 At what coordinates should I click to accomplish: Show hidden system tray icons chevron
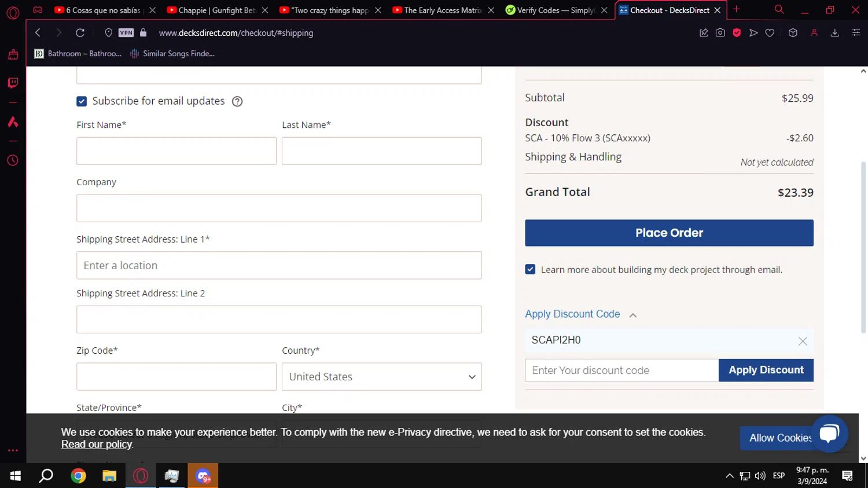pos(729,476)
